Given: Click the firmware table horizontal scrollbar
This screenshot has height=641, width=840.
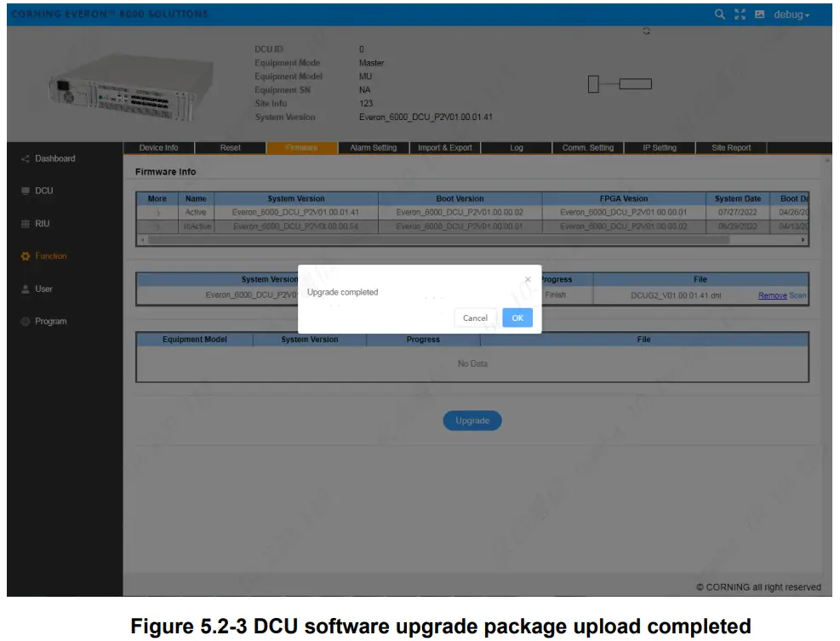Looking at the screenshot, I should tap(438, 240).
